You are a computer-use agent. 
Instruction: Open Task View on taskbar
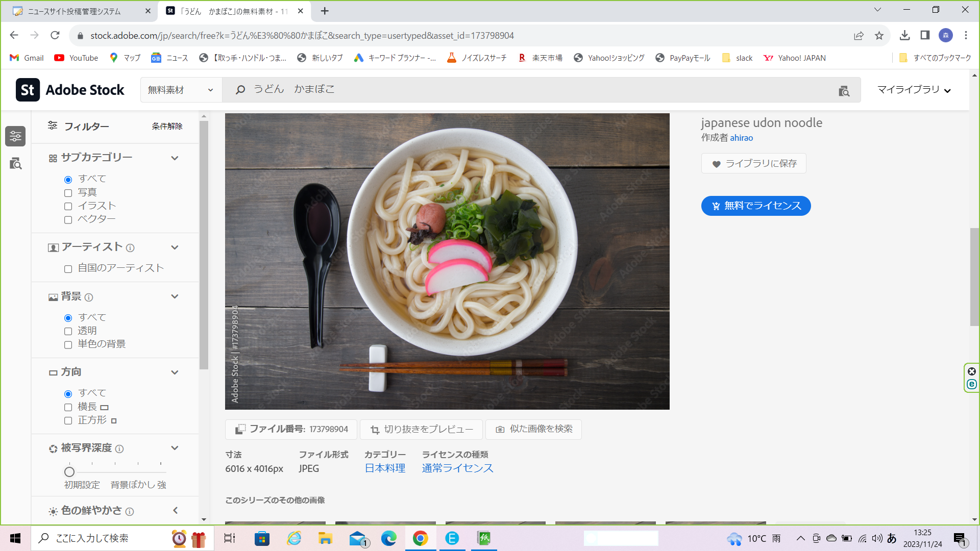(x=230, y=538)
